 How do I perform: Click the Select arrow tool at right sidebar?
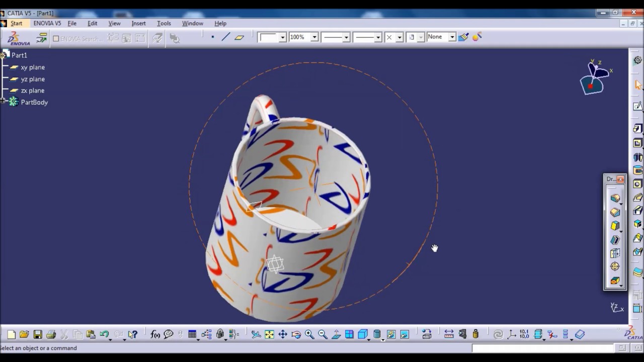click(x=638, y=84)
